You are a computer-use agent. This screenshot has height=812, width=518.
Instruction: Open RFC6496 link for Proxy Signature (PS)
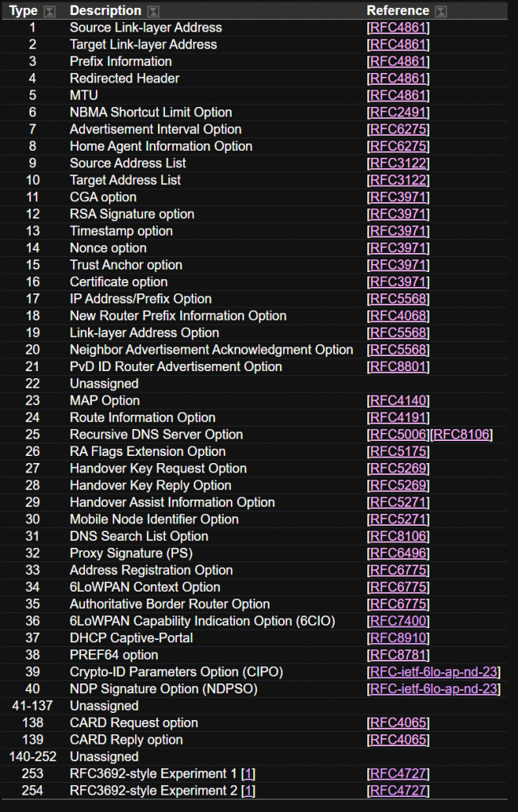398,553
